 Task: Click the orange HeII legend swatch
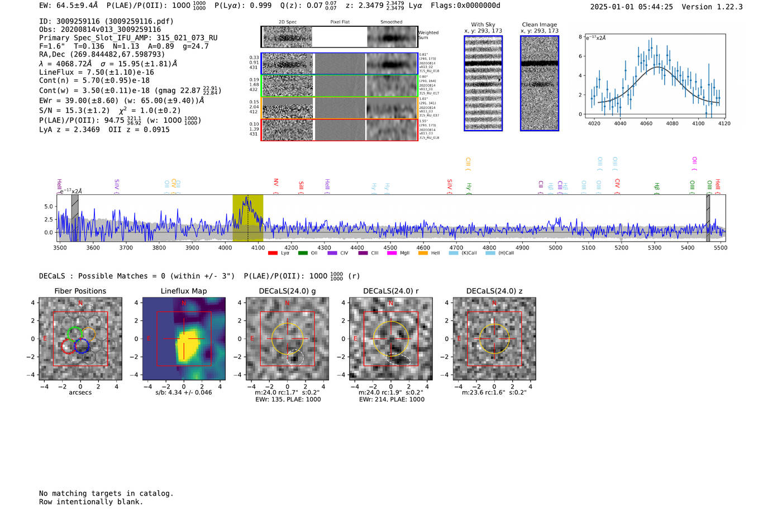click(423, 253)
